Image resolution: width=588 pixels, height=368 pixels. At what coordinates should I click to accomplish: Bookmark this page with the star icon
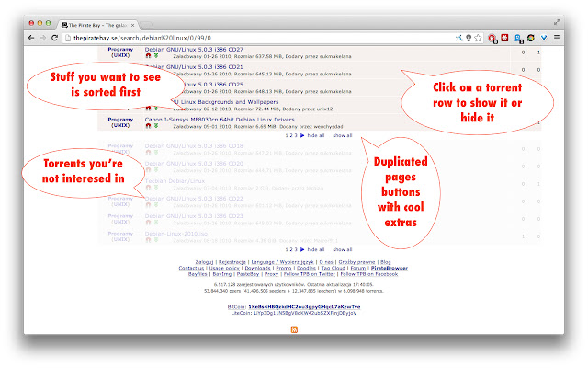point(478,38)
